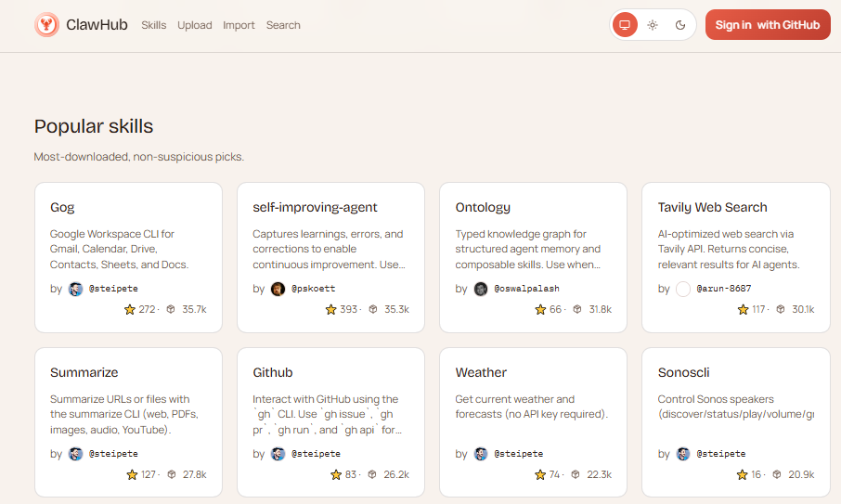This screenshot has height=504, width=841.
Task: Click @oswalpalash avatar on Ontology card
Action: pos(480,289)
